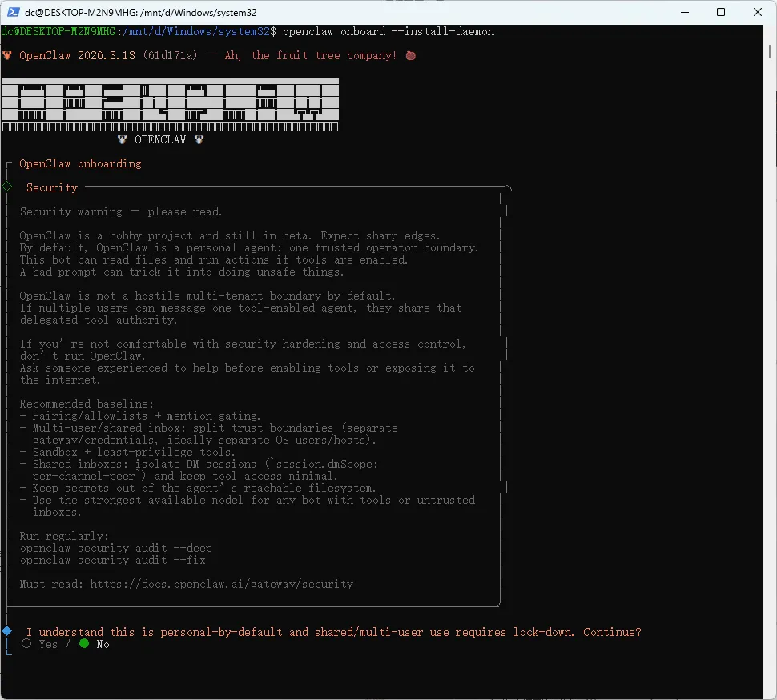The height and width of the screenshot is (700, 777).
Task: Click 'Recommended baseline:' text
Action: pyautogui.click(x=87, y=404)
